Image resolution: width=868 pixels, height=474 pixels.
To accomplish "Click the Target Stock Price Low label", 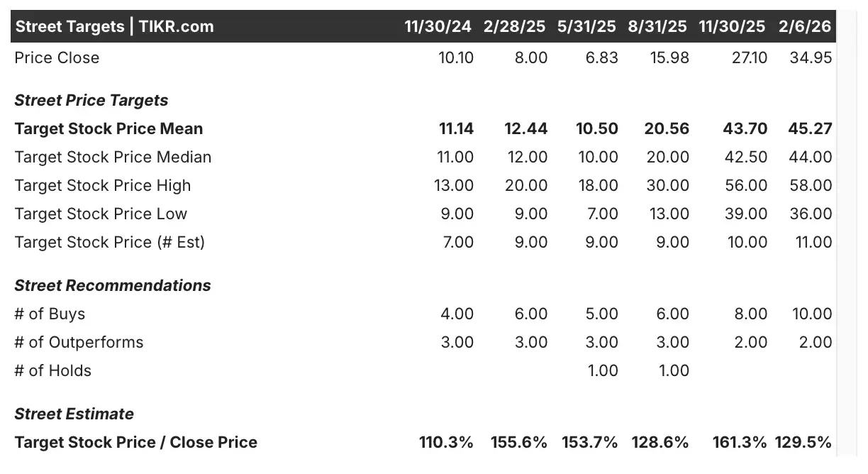I will 101,214.
